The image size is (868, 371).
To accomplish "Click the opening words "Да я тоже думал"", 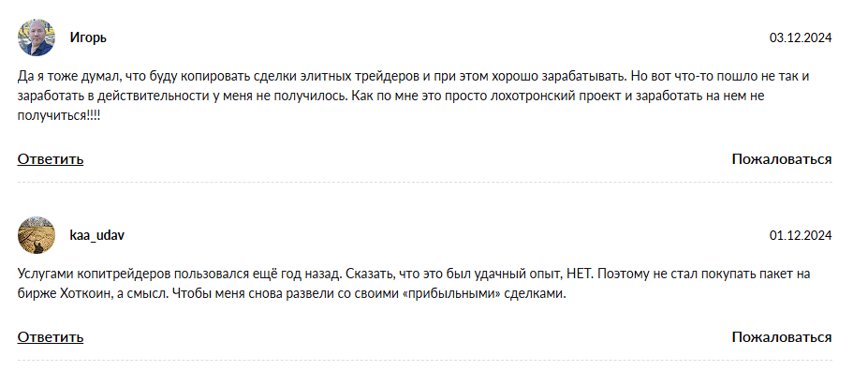I will click(56, 76).
